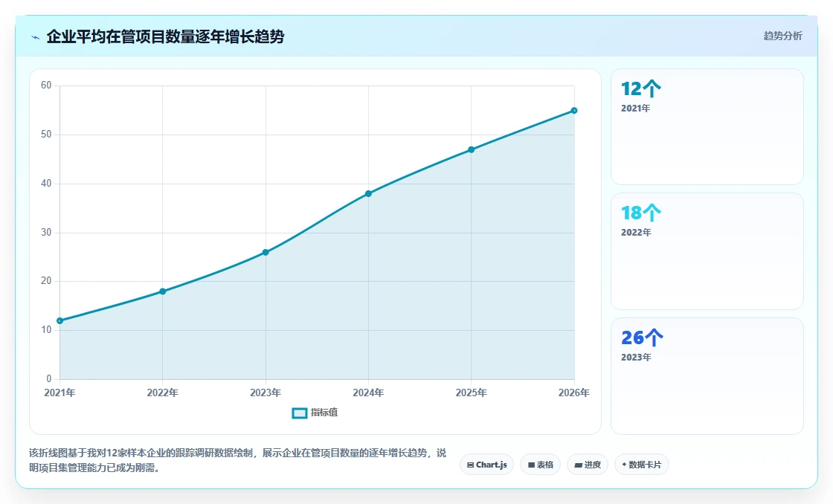
Task: Click the 表格 tag chip
Action: click(x=540, y=465)
